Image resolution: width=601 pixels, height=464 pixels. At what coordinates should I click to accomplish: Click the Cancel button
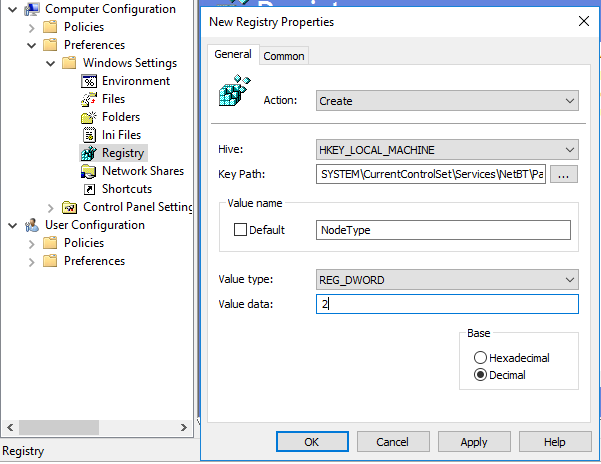[393, 442]
